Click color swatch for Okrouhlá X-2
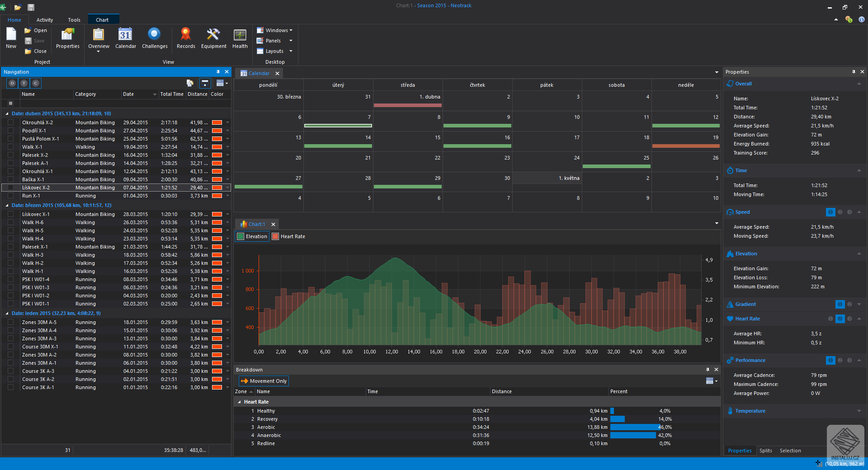This screenshot has height=470, width=868. 217,122
